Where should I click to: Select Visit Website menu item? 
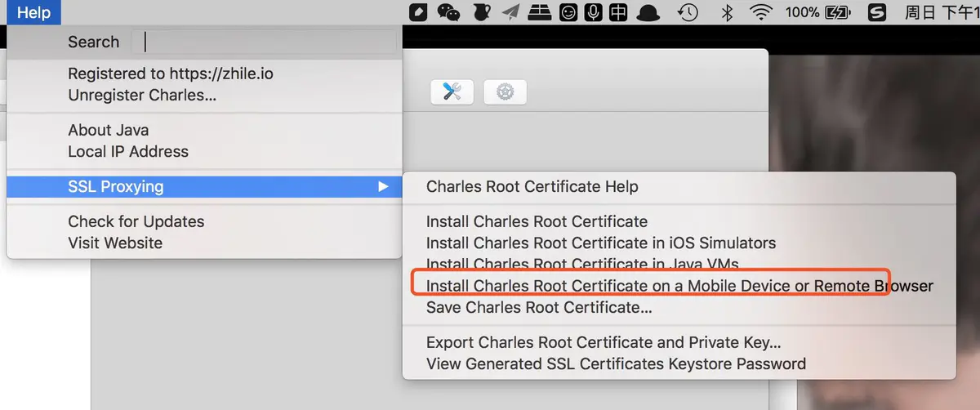click(115, 243)
